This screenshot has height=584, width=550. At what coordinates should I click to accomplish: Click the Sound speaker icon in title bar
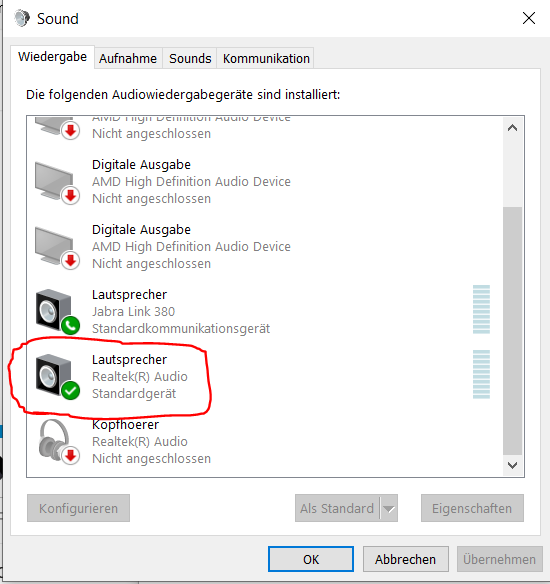[x=22, y=18]
